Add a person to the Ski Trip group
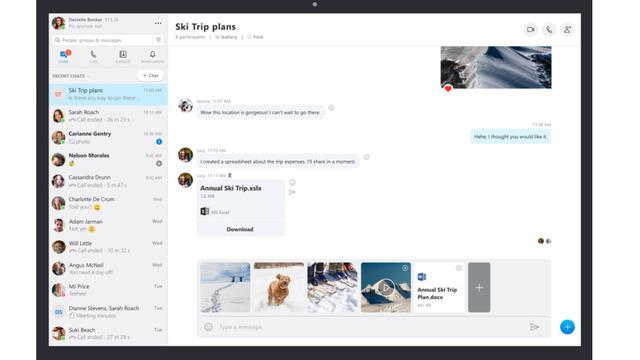 567,29
